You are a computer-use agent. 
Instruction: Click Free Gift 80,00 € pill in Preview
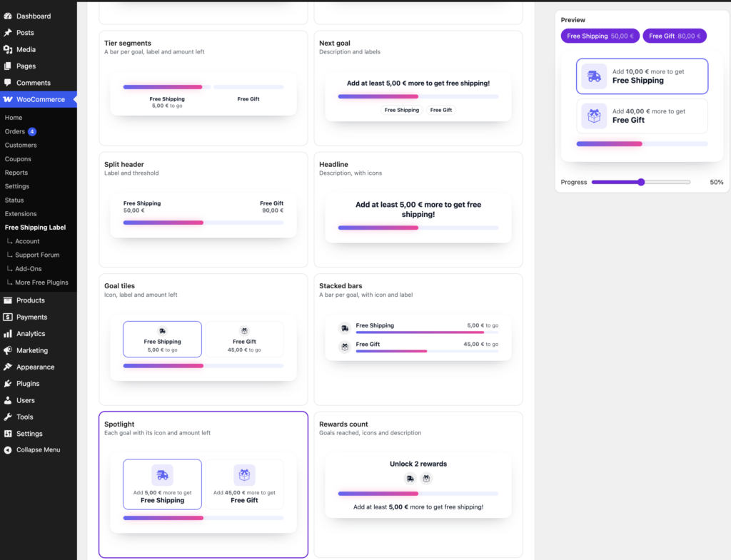point(675,36)
